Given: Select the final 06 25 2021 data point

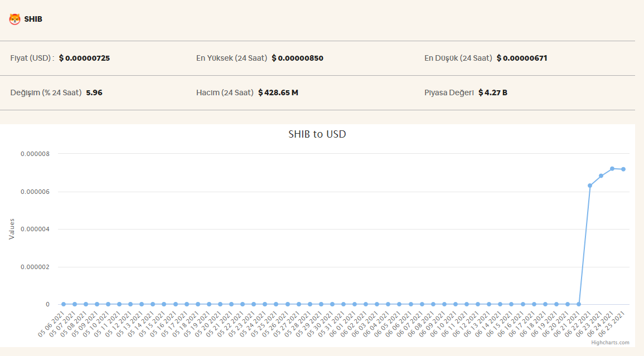Looking at the screenshot, I should [x=623, y=169].
